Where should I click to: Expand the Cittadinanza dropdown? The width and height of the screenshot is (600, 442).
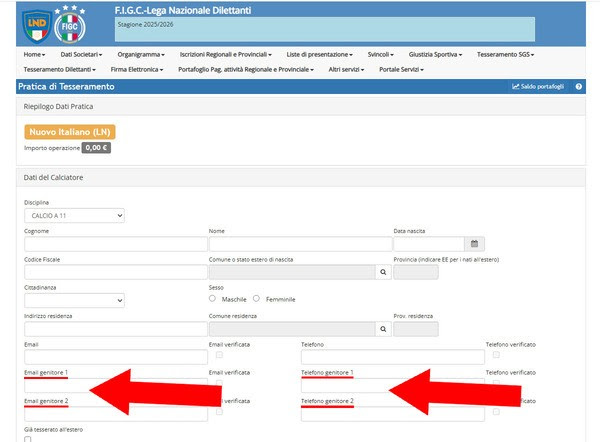pos(74,300)
